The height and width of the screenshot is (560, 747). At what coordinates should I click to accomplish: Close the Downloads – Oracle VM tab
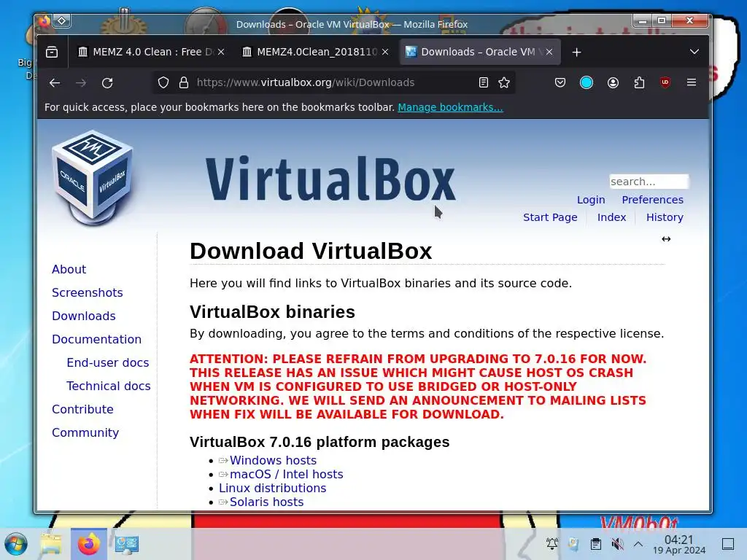point(549,52)
